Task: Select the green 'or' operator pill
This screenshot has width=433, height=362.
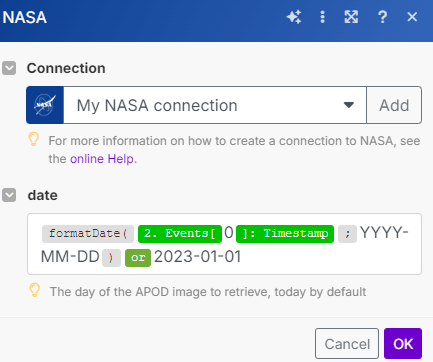Action: pos(138,258)
